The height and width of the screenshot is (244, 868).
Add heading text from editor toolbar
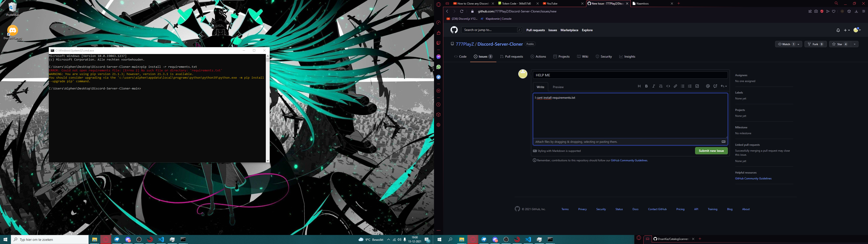pyautogui.click(x=639, y=86)
